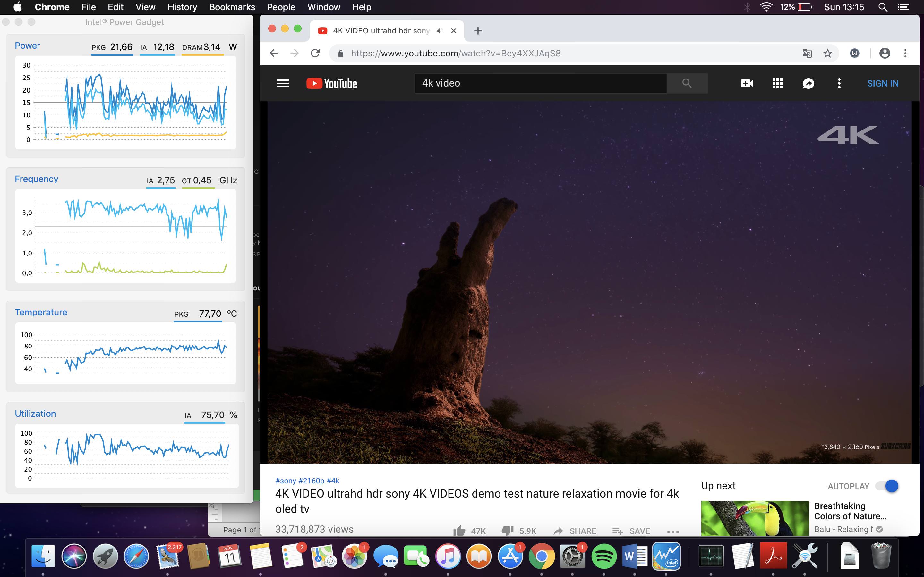Open the History menu in menu bar
The width and height of the screenshot is (924, 577).
(182, 7)
